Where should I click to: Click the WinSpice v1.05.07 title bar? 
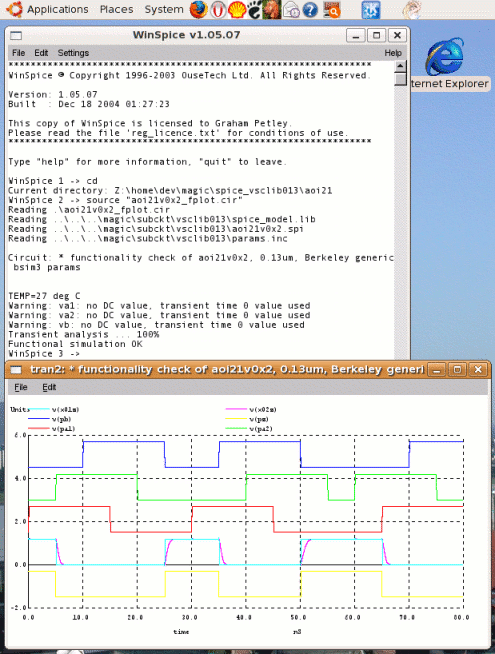tap(186, 35)
